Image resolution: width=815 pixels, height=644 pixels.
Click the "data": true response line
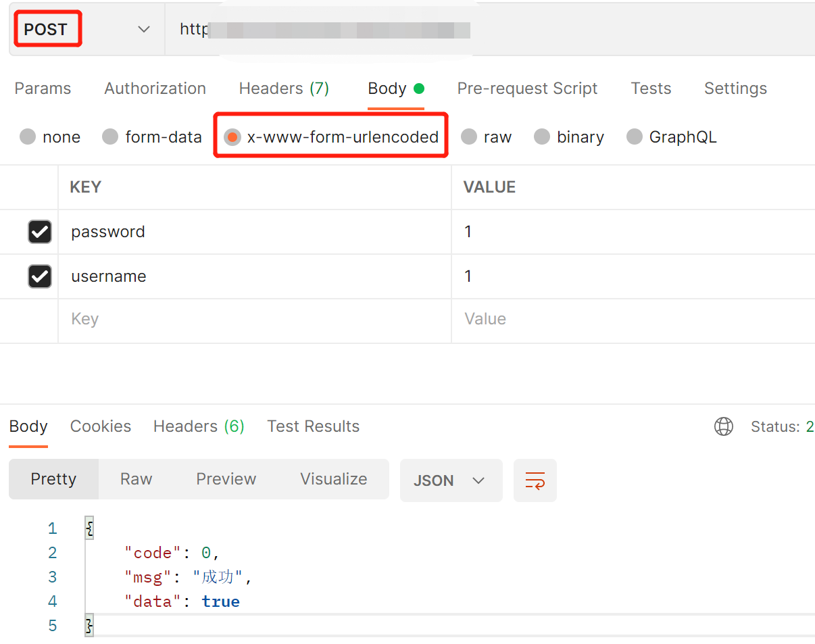pyautogui.click(x=182, y=601)
